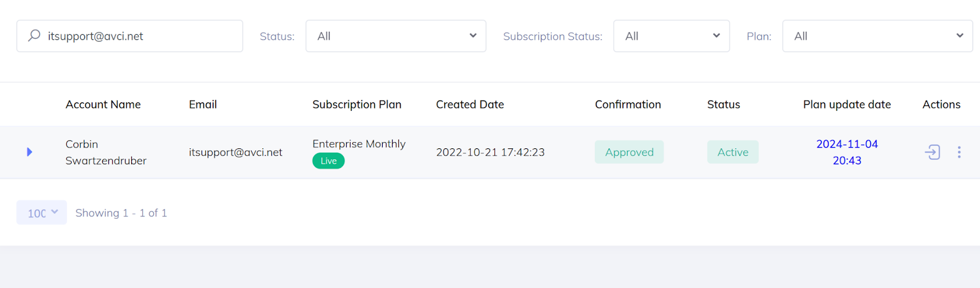Viewport: 980px width, 288px height.
Task: Click the Plan update date header
Action: pos(846,105)
